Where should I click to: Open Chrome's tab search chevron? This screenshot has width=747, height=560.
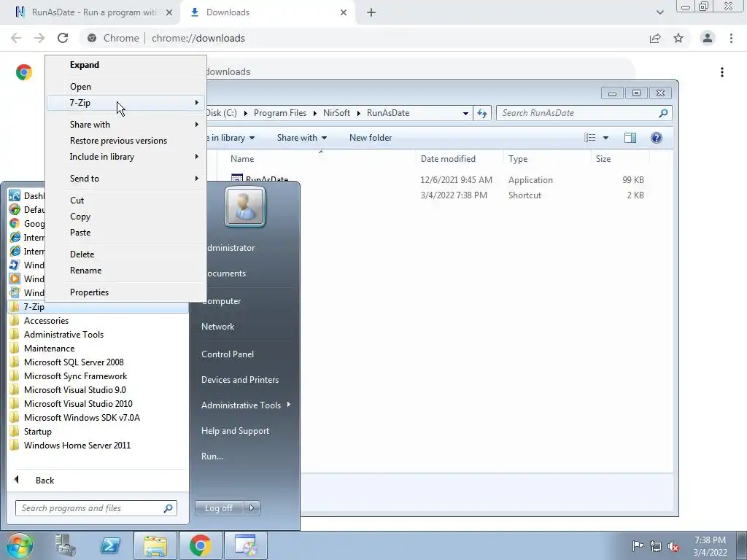coord(659,12)
